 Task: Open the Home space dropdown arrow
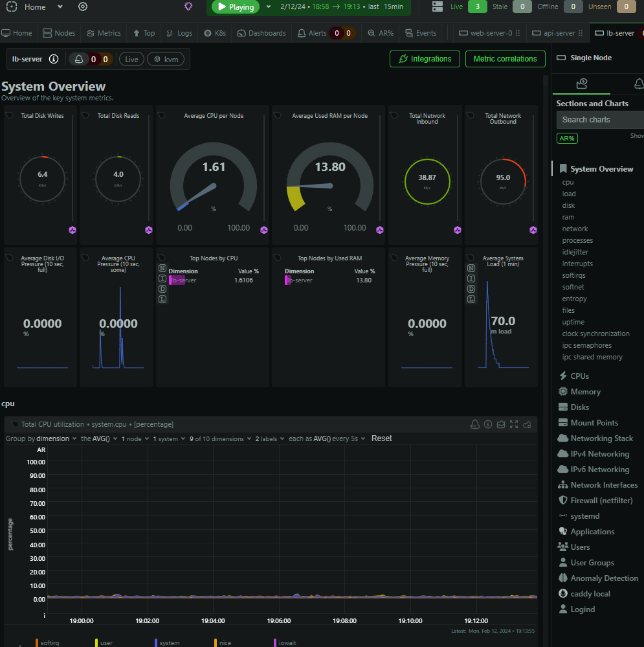click(60, 7)
